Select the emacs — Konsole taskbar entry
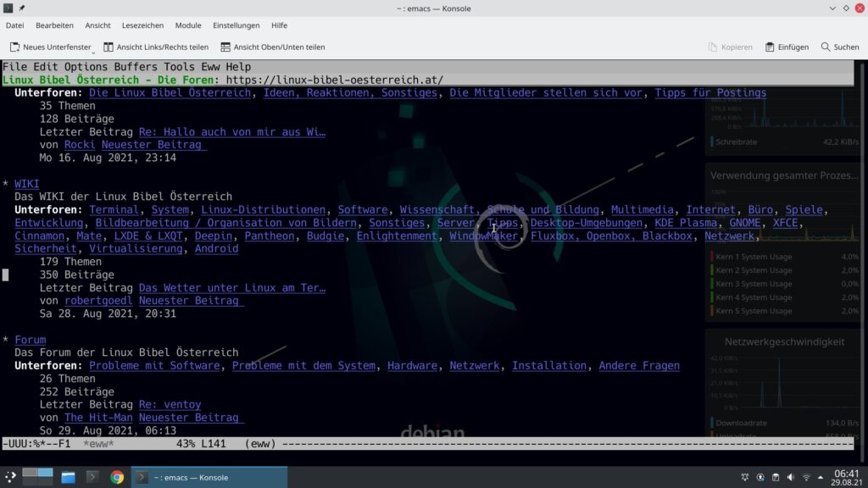 [x=209, y=477]
